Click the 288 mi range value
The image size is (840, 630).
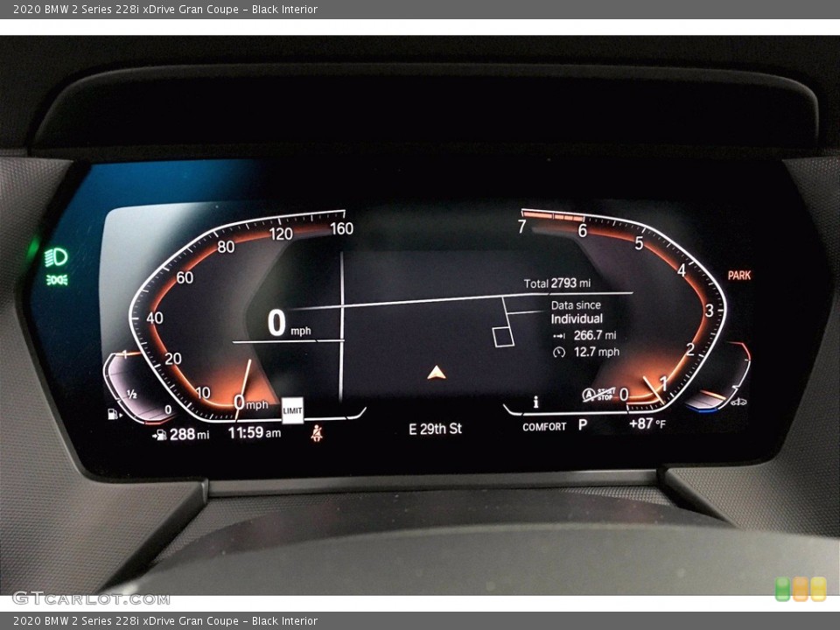coord(190,434)
